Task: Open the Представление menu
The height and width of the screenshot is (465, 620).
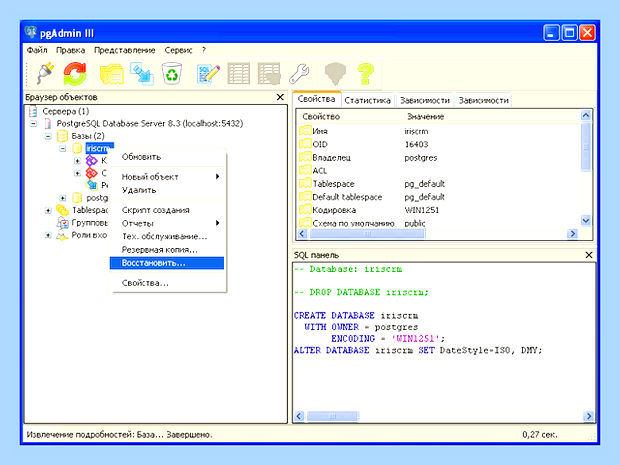Action: (125, 50)
